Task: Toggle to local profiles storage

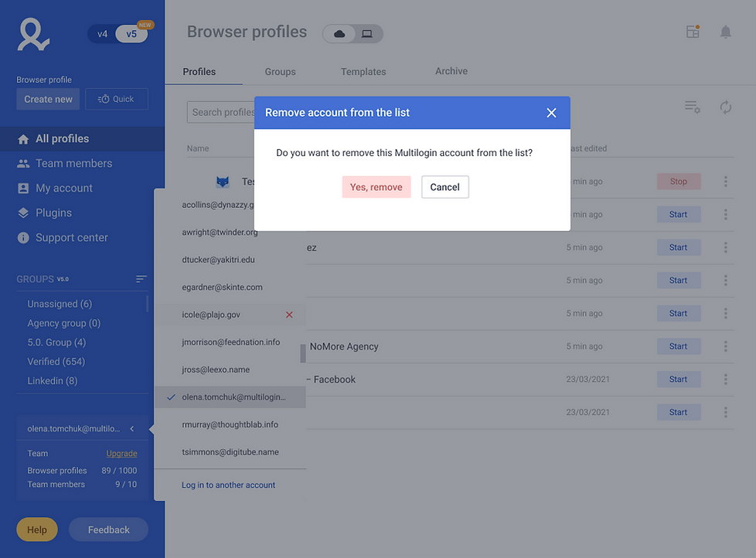Action: 367,33
